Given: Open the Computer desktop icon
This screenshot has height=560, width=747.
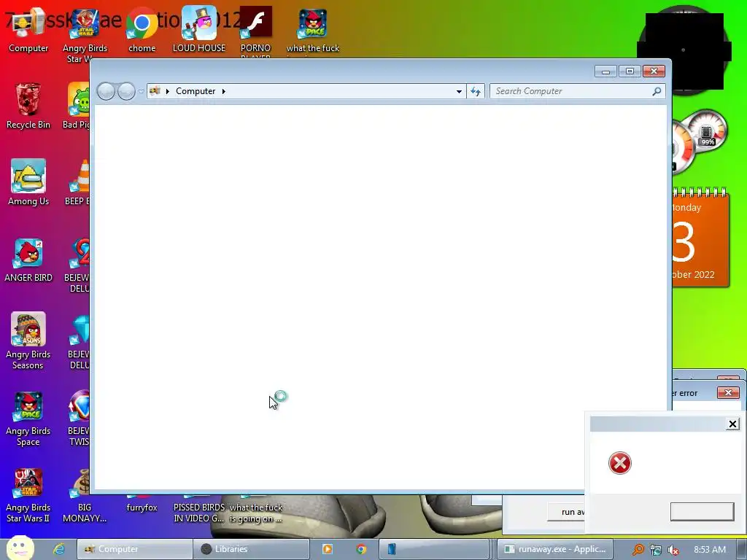Looking at the screenshot, I should [28, 30].
